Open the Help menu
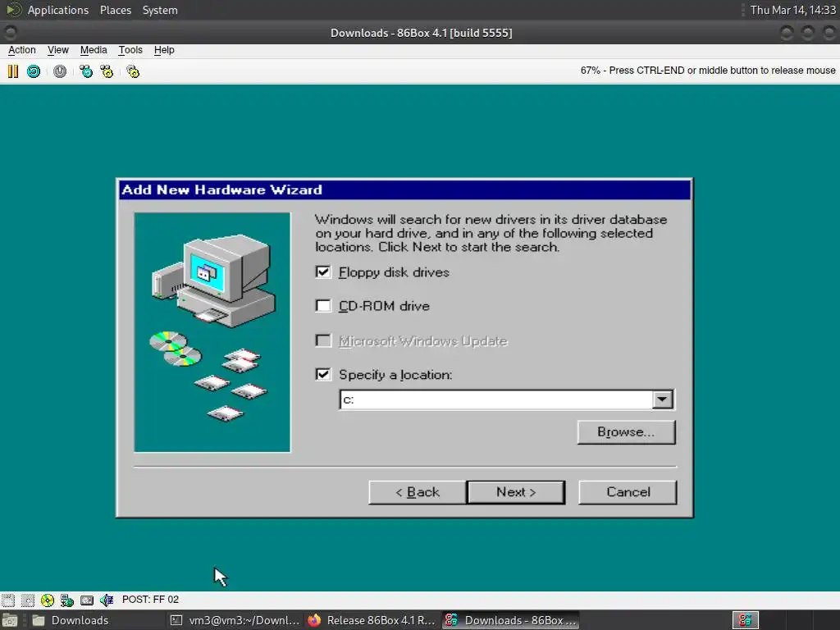 [164, 50]
